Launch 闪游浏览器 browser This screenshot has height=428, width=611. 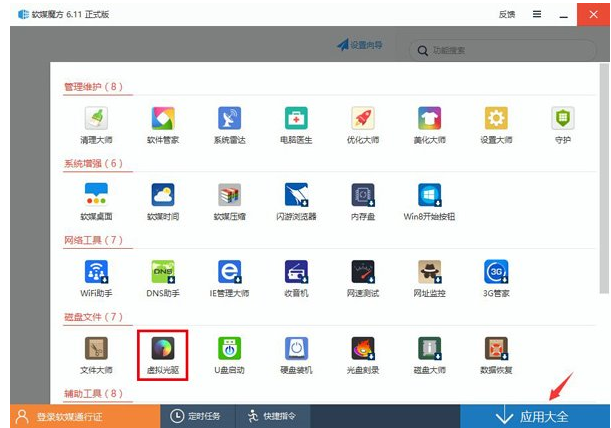(296, 202)
